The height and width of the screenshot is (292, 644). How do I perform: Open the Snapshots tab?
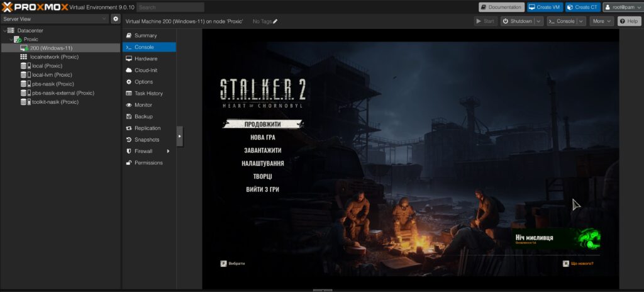[149, 140]
